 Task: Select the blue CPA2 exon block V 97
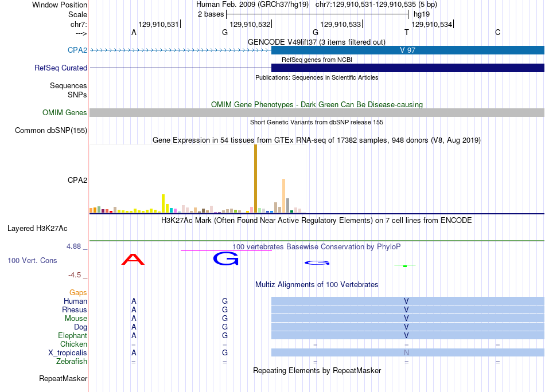[408, 50]
